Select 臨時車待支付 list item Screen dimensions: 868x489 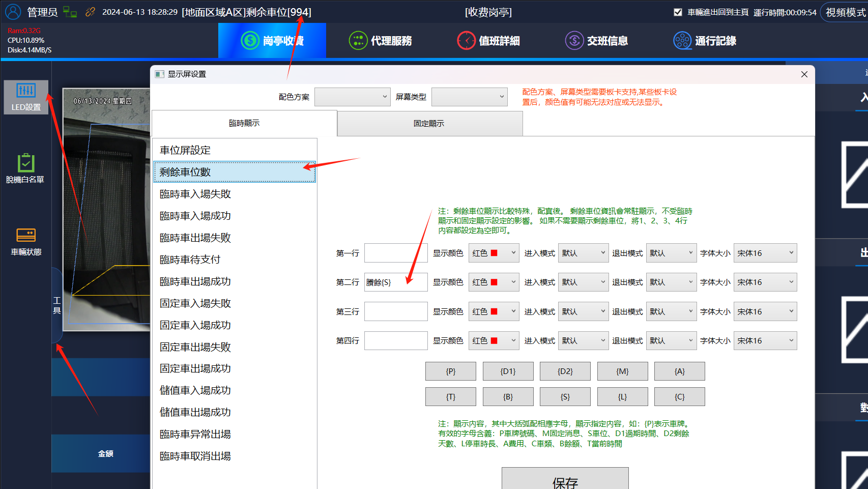pyautogui.click(x=235, y=260)
